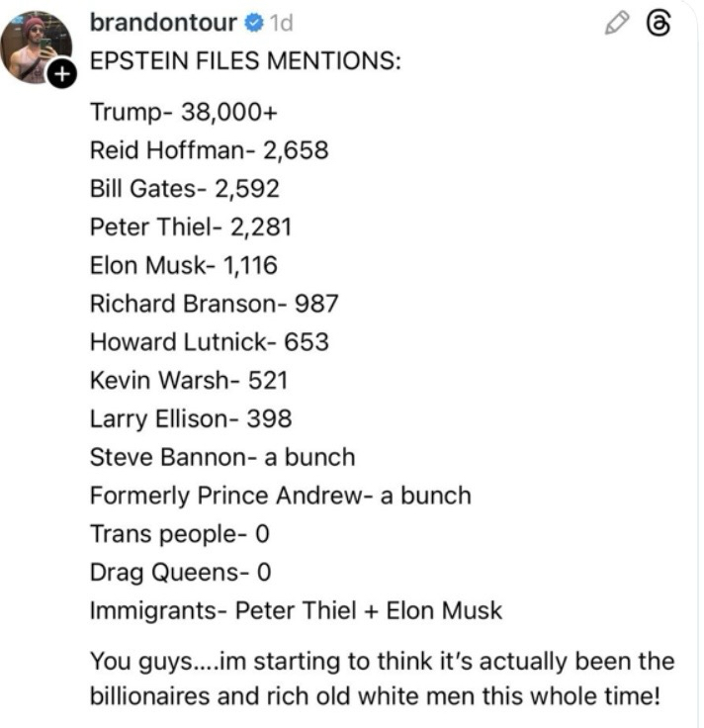Screen dimensions: 704x728
Task: Click the Trump- 38,000+ line
Action: [177, 112]
